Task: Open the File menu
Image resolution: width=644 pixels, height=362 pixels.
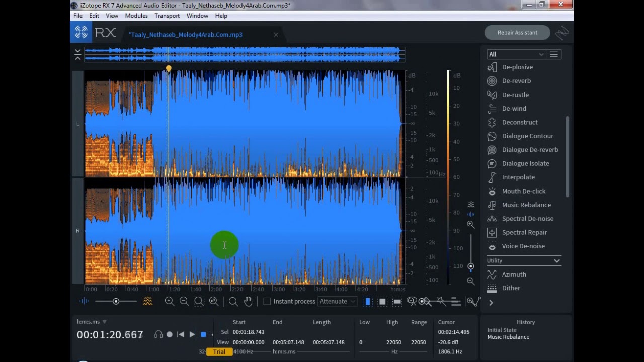Action: tap(78, 16)
